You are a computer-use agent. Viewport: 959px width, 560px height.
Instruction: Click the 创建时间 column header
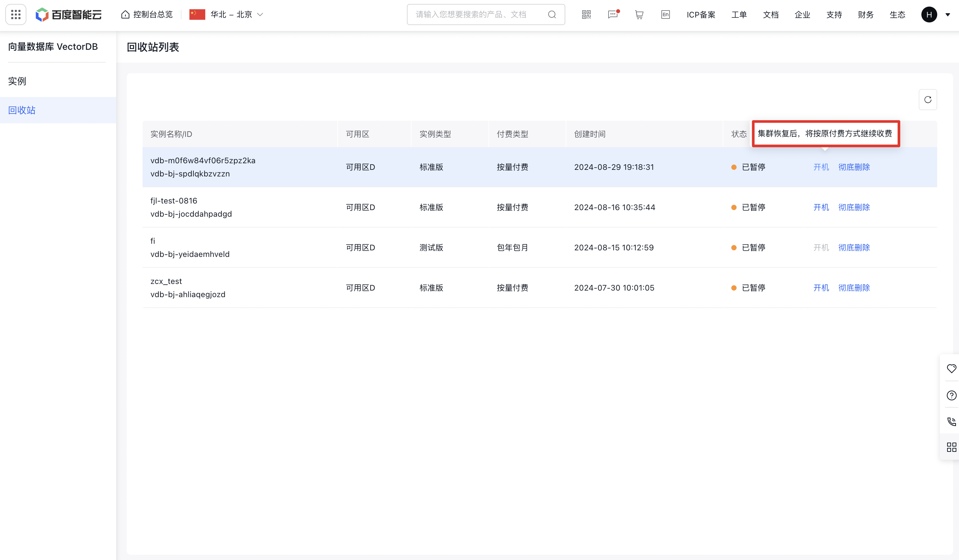pyautogui.click(x=589, y=134)
